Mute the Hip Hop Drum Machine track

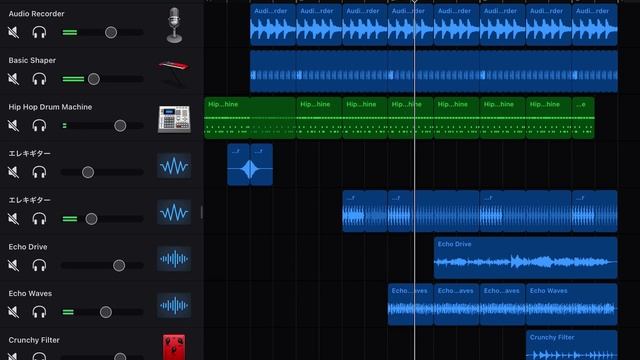click(13, 125)
